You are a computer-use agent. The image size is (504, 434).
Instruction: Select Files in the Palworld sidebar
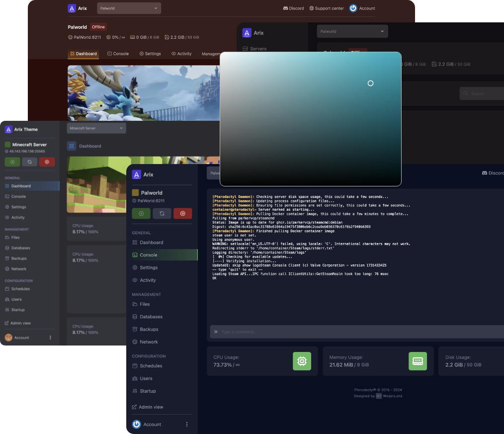click(145, 304)
